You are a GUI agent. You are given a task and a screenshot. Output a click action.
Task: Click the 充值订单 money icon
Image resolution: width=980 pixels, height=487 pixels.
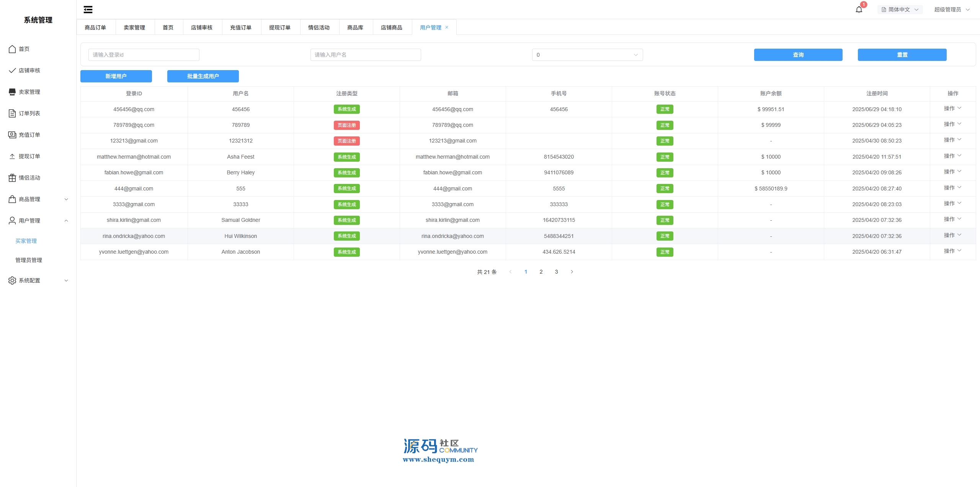click(x=12, y=135)
